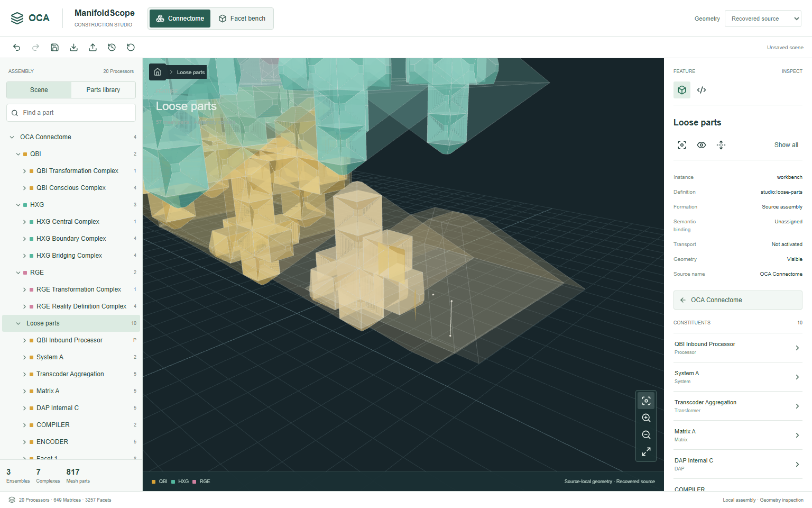Focus on Loose parts with frame icon
The image size is (812, 508).
[682, 145]
